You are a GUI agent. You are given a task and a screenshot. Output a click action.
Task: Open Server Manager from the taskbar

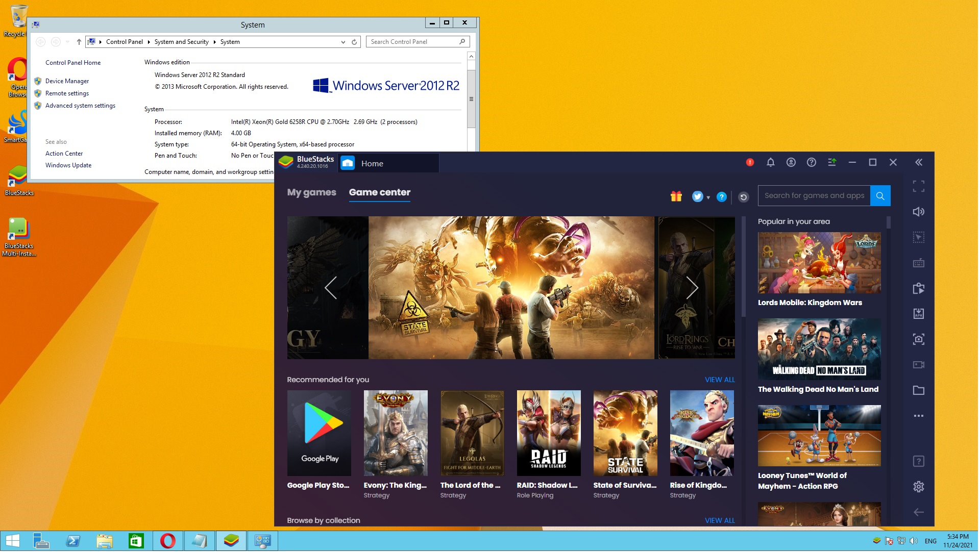41,541
